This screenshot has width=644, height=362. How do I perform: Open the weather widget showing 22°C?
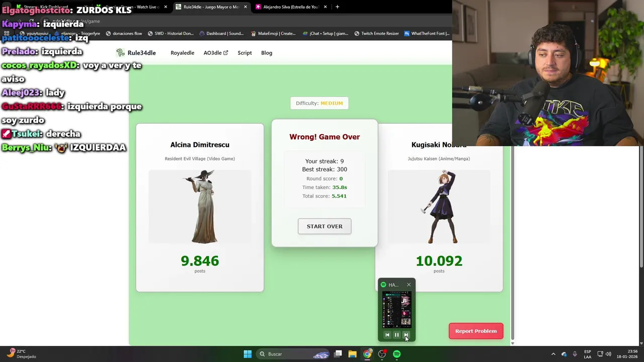tap(21, 354)
